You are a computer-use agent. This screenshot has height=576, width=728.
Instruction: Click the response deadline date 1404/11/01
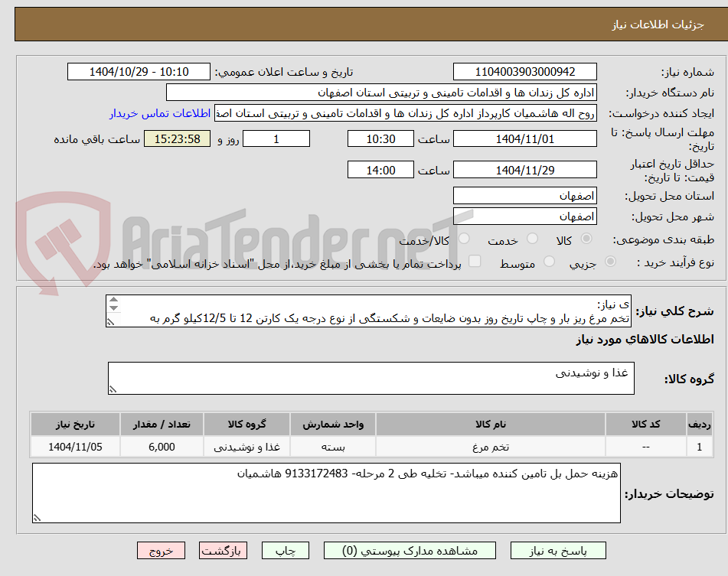pyautogui.click(x=524, y=138)
